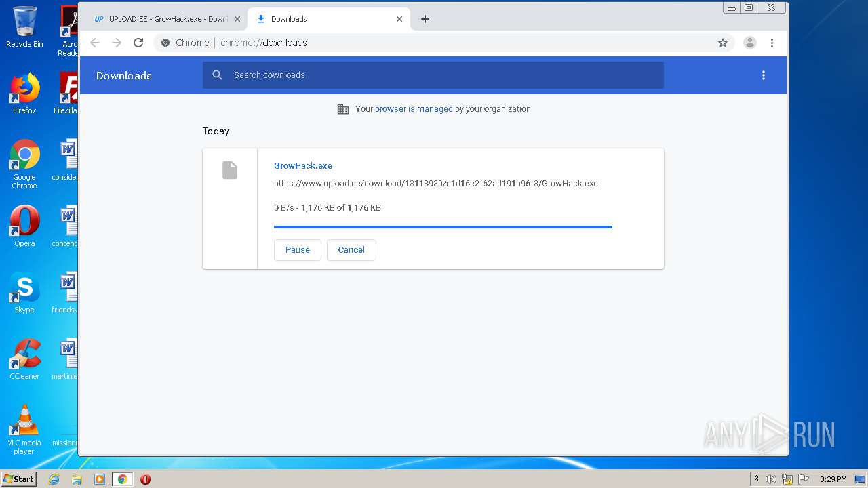Open Opera desktop shortcut

coord(24,226)
